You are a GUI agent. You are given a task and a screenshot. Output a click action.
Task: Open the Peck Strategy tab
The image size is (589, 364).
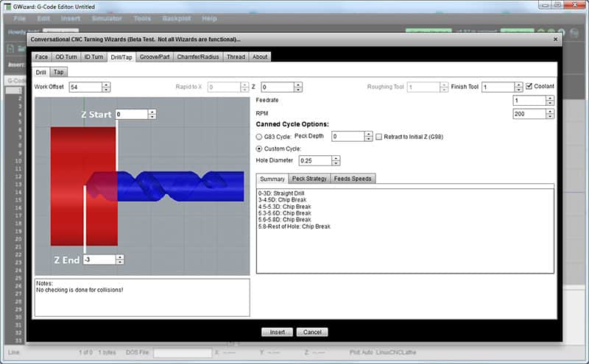point(309,179)
